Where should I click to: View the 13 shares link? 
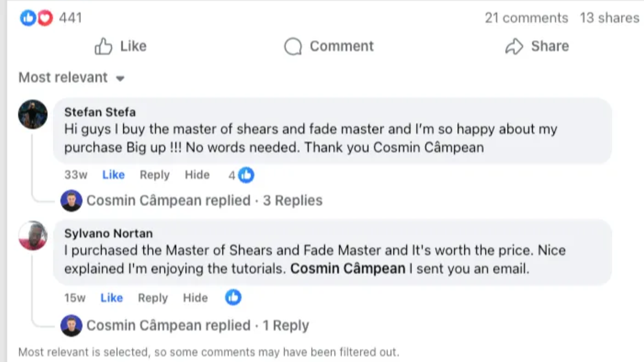(609, 18)
